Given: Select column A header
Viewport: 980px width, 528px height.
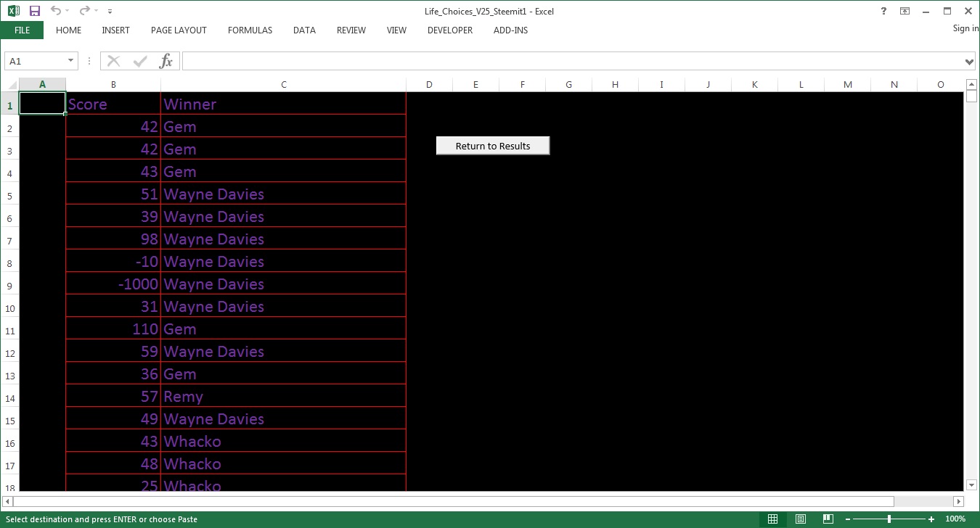Looking at the screenshot, I should click(x=42, y=85).
